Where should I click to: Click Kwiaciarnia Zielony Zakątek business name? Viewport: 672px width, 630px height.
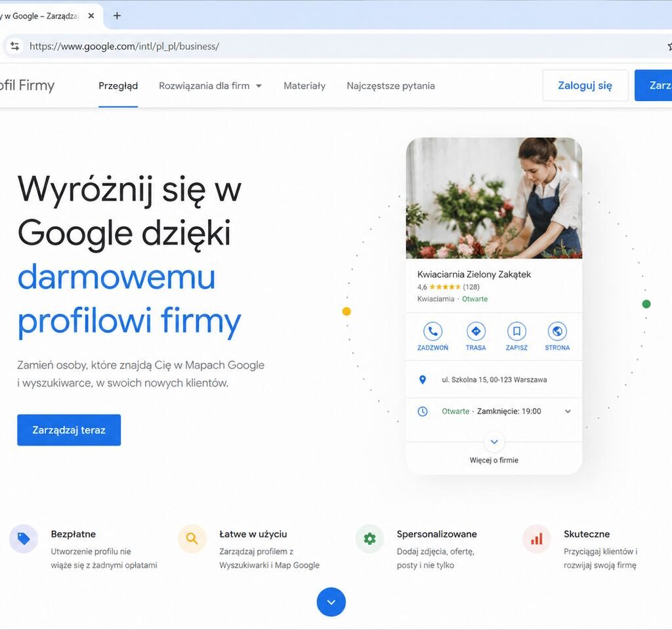(474, 274)
